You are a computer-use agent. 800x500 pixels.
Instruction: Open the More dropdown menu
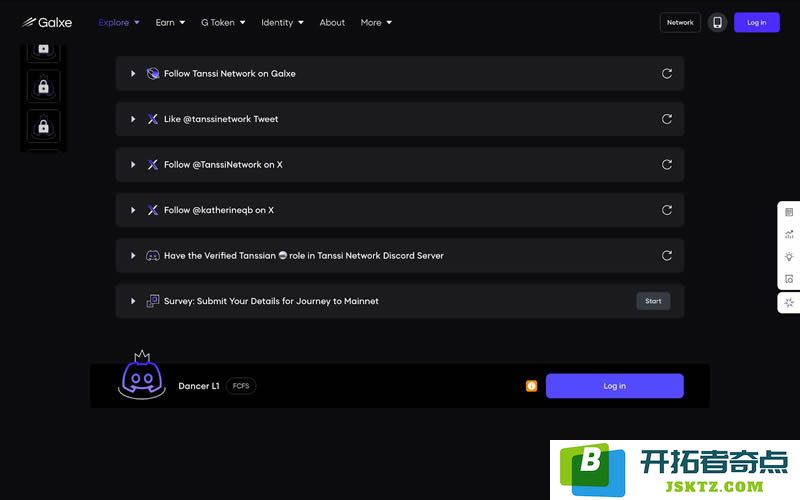pyautogui.click(x=376, y=22)
